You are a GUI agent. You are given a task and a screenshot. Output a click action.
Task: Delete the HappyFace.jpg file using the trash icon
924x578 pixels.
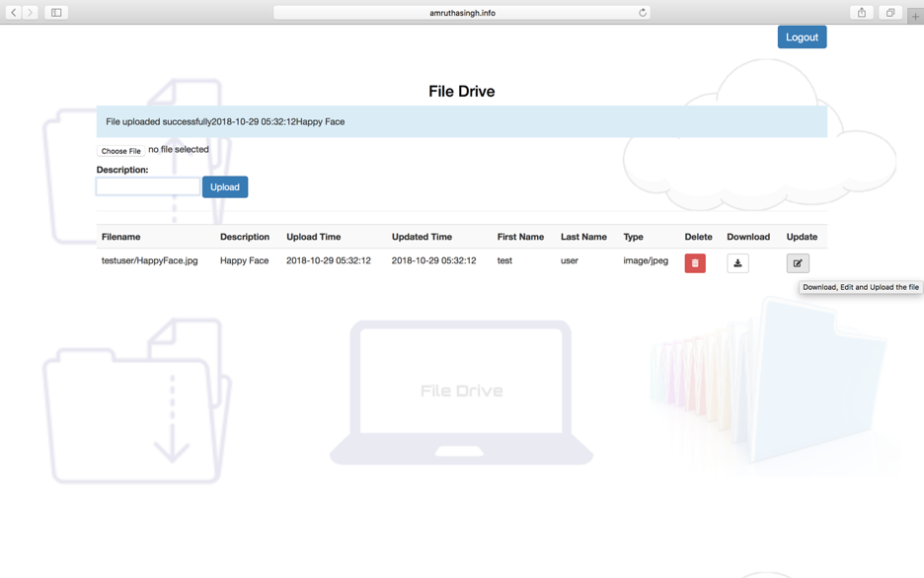(694, 262)
